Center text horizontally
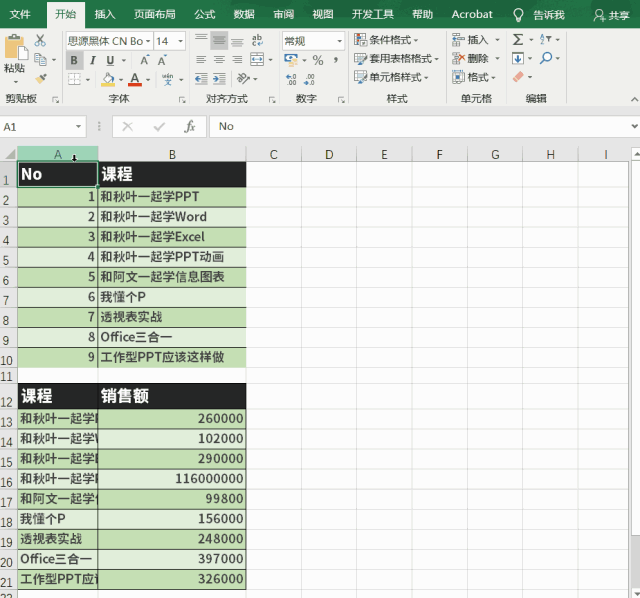Screen dimensions: 640x598 point(219,60)
